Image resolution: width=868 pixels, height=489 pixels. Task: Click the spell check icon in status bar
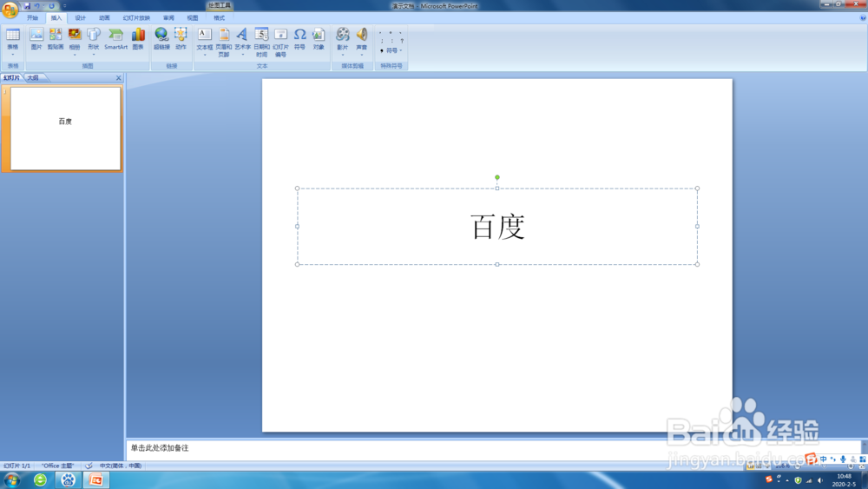click(x=89, y=466)
